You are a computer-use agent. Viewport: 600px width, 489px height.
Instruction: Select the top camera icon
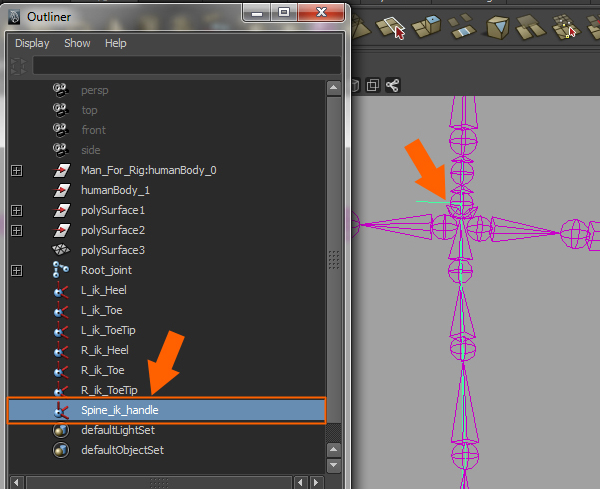[x=60, y=110]
